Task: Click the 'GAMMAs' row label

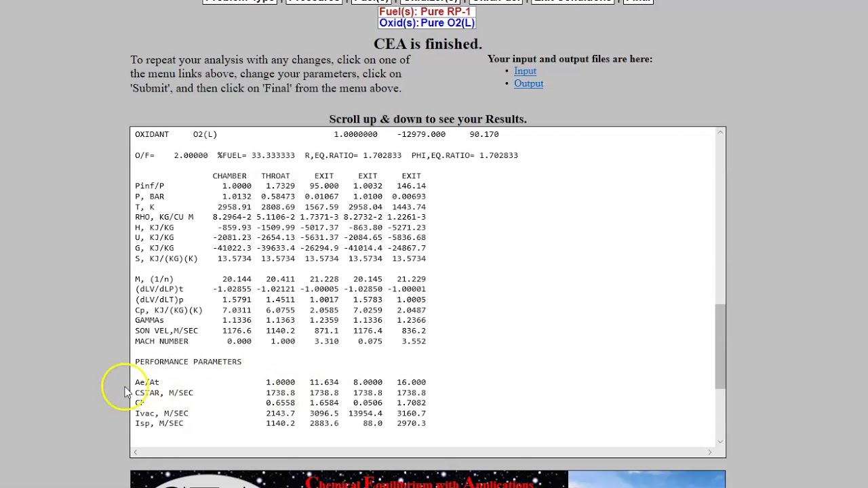Action: tap(149, 321)
